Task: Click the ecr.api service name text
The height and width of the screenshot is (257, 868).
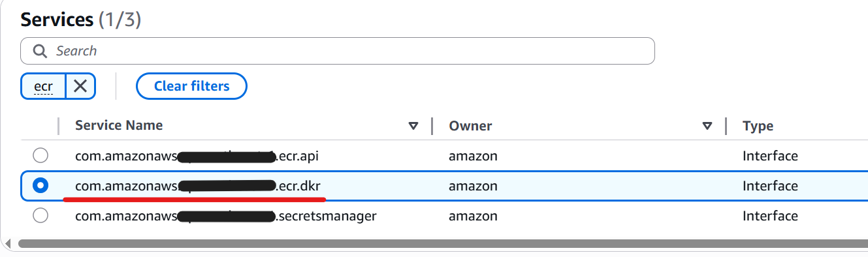Action: [197, 156]
